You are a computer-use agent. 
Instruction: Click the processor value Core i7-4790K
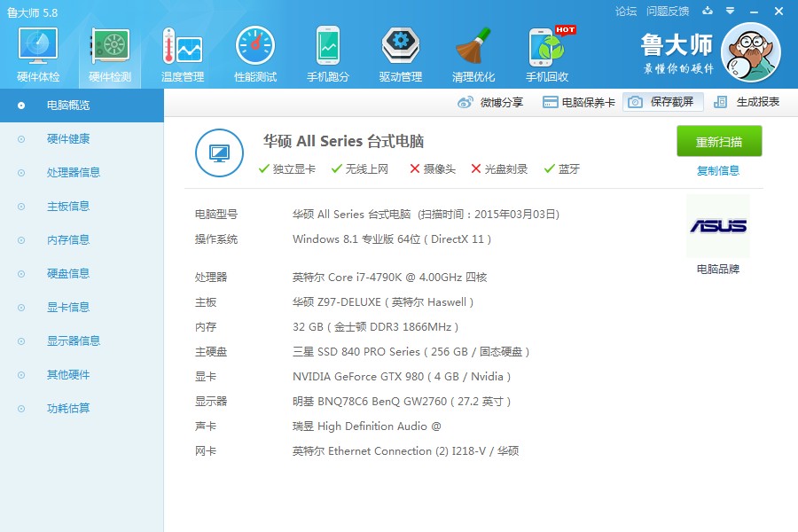coord(389,277)
